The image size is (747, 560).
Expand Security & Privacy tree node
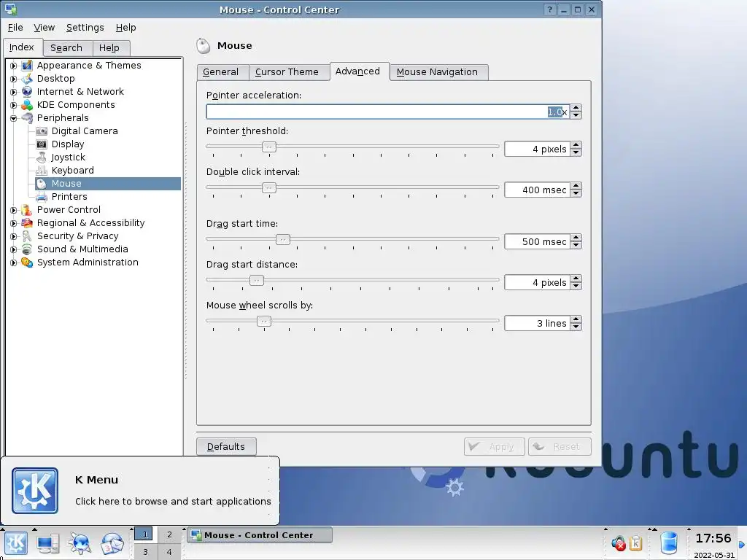tap(13, 236)
